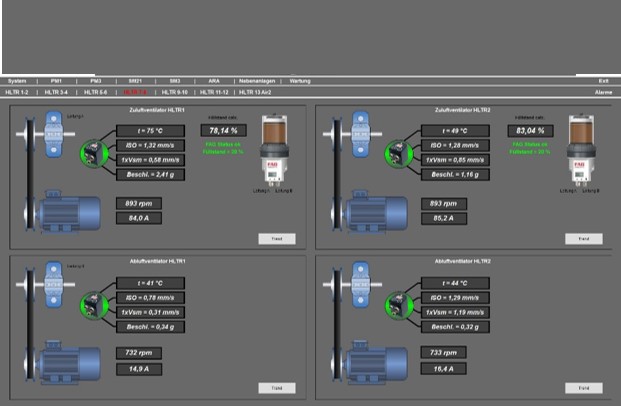Switch to the HLTR 1-2 tab
The width and height of the screenshot is (621, 406).
(x=17, y=91)
